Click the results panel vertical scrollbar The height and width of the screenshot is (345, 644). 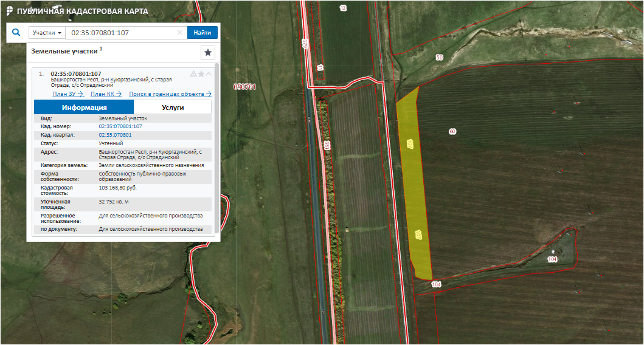(216, 152)
